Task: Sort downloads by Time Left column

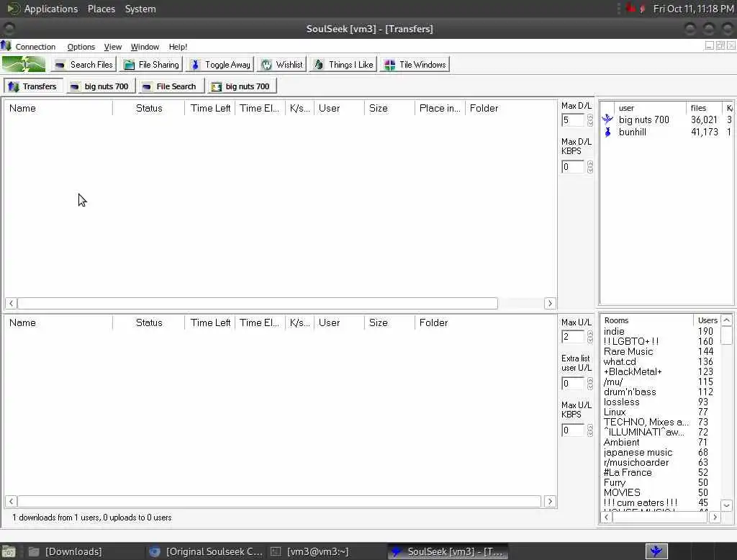Action: pos(210,108)
